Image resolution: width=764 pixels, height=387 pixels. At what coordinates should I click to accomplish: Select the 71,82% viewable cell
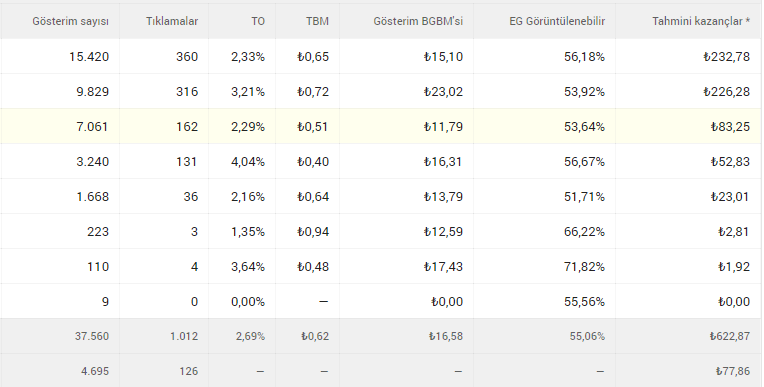point(584,267)
